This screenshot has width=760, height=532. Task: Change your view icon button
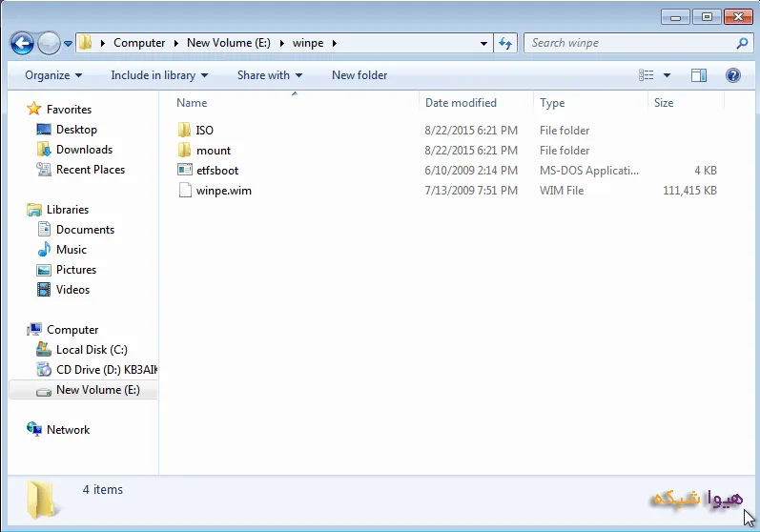point(647,75)
